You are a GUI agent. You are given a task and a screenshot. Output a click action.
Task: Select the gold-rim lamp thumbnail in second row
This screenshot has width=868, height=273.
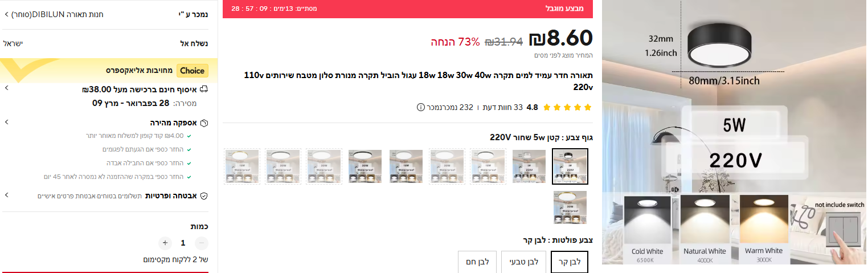click(x=570, y=207)
